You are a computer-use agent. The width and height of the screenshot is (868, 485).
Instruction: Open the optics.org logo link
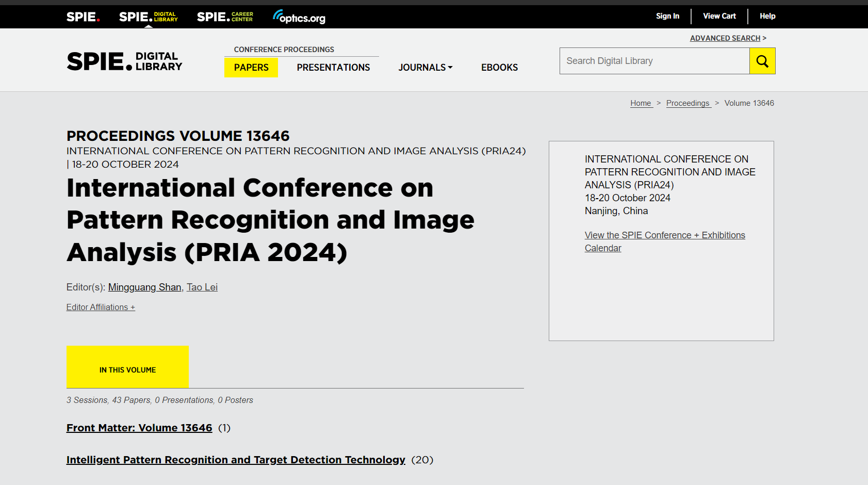pos(299,17)
